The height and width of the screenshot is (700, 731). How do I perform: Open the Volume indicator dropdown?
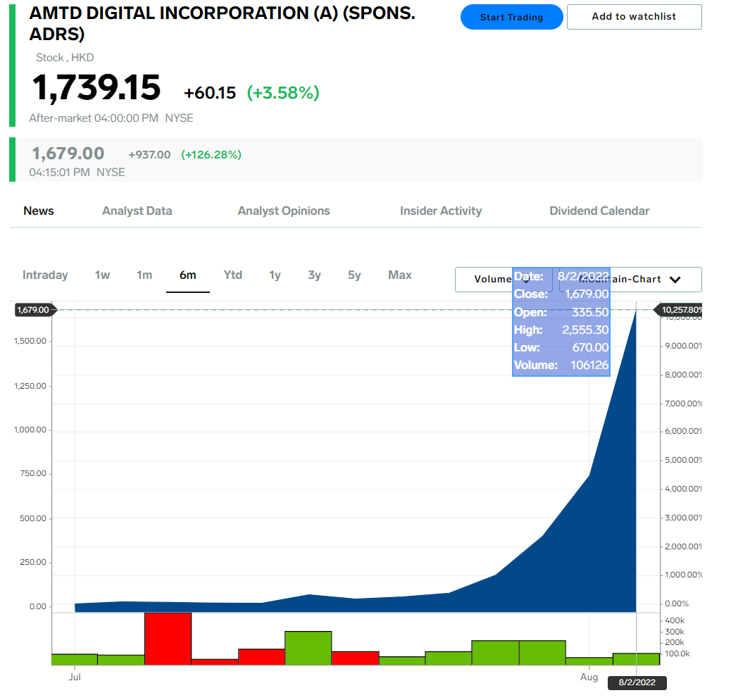click(493, 280)
